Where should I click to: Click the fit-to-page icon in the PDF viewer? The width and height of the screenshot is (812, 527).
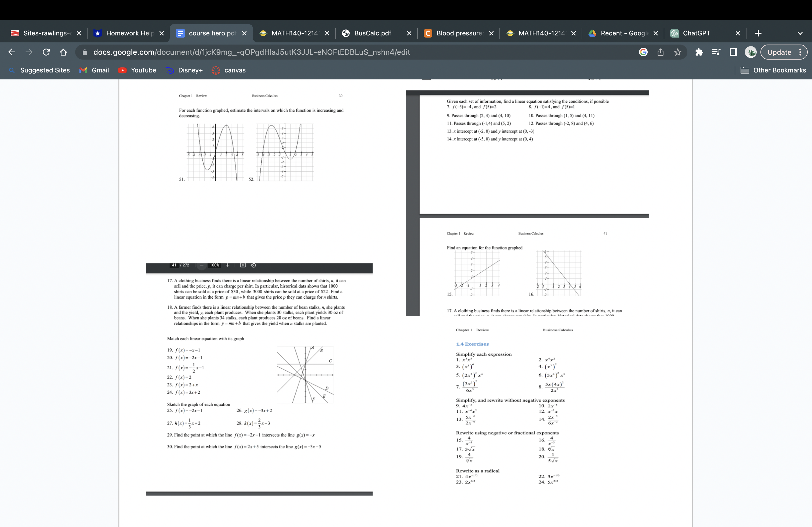tap(242, 265)
